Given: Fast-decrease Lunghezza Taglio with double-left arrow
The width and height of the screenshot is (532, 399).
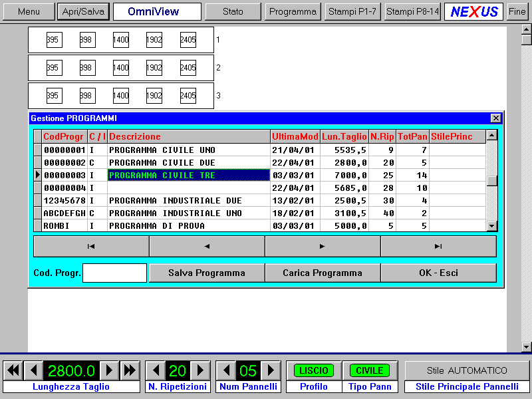Looking at the screenshot, I should click(x=13, y=370).
